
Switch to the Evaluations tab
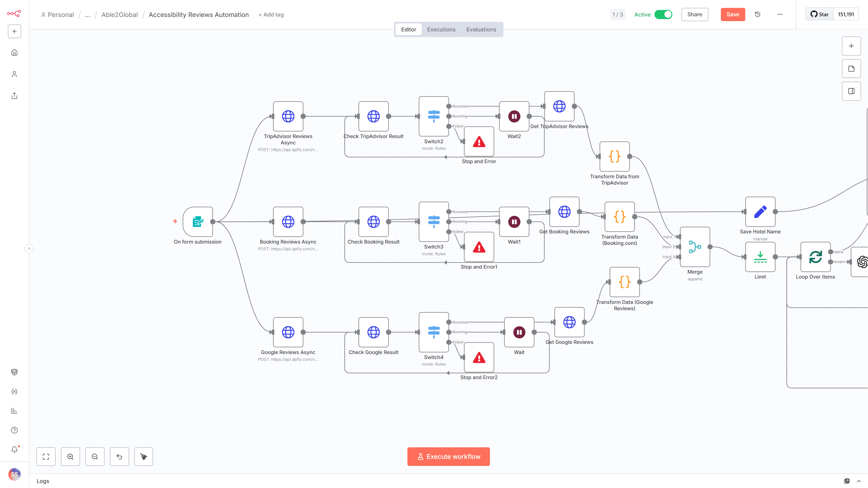tap(481, 30)
